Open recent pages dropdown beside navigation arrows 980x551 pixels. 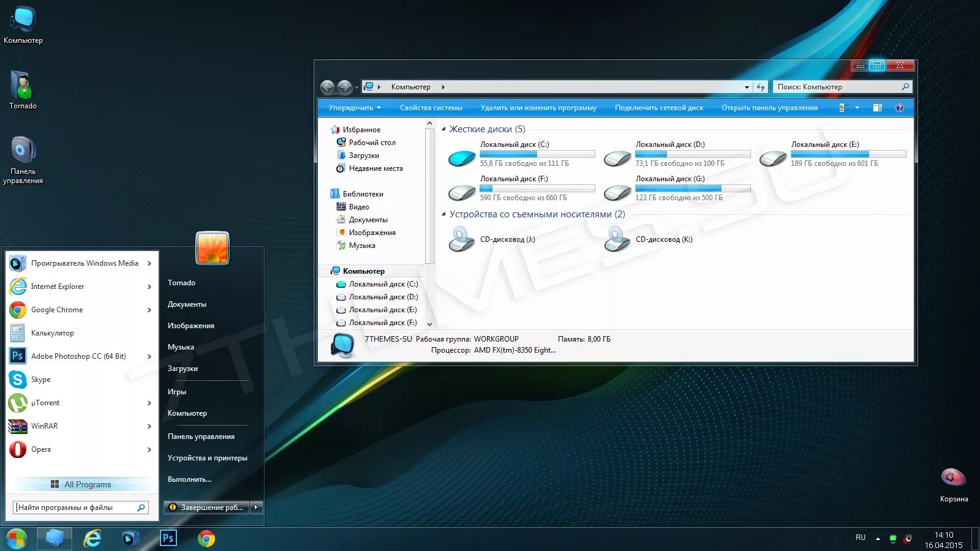pos(356,88)
